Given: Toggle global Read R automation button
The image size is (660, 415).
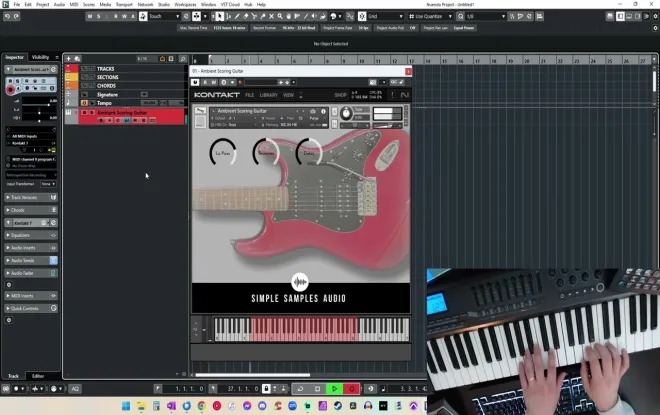Looking at the screenshot, I should click(116, 16).
